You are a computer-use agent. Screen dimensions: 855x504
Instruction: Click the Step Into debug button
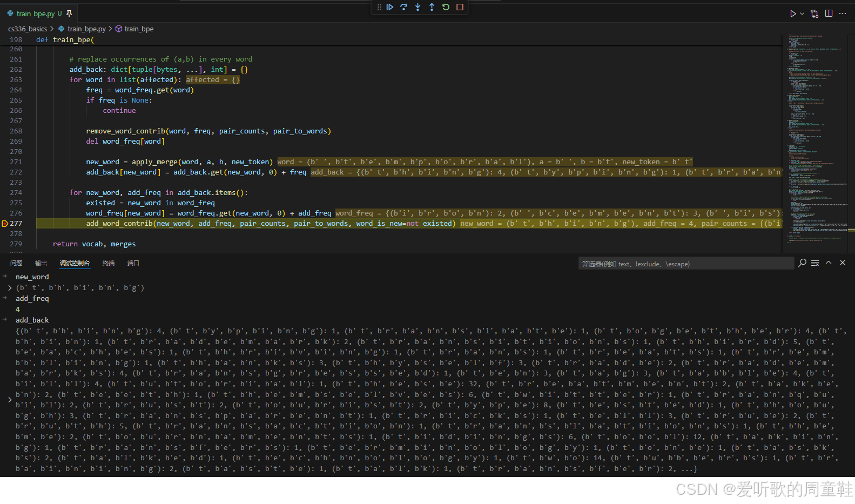[x=418, y=7]
